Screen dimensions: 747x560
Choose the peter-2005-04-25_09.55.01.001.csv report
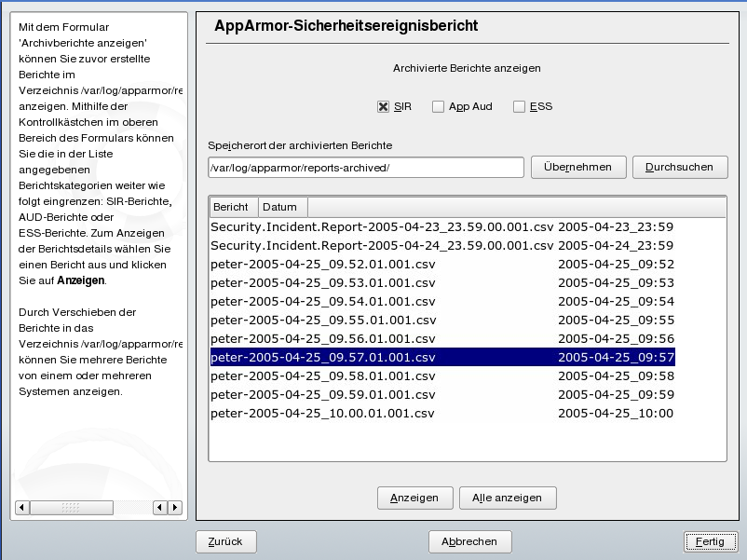[x=323, y=321]
